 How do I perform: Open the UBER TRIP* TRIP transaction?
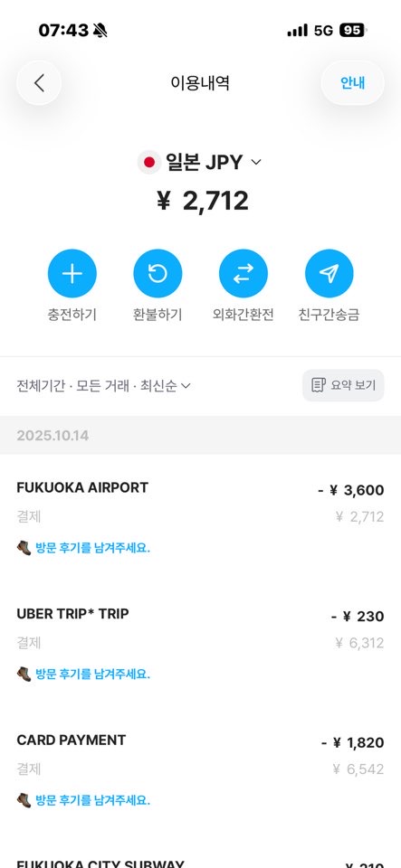(x=201, y=644)
